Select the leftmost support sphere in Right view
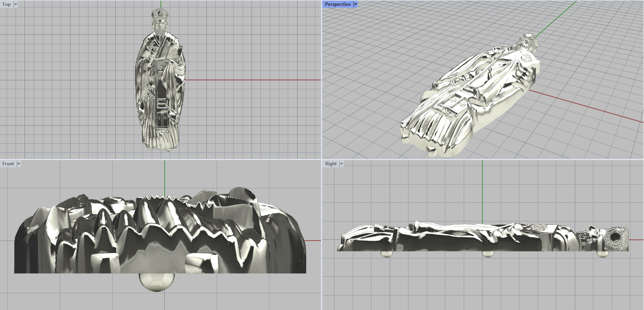644x310 pixels. pos(385,254)
